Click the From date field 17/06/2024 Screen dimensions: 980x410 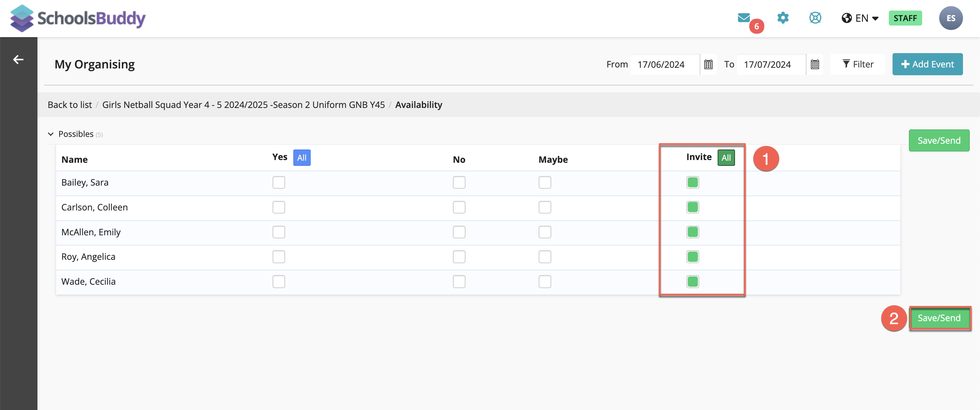(x=665, y=64)
